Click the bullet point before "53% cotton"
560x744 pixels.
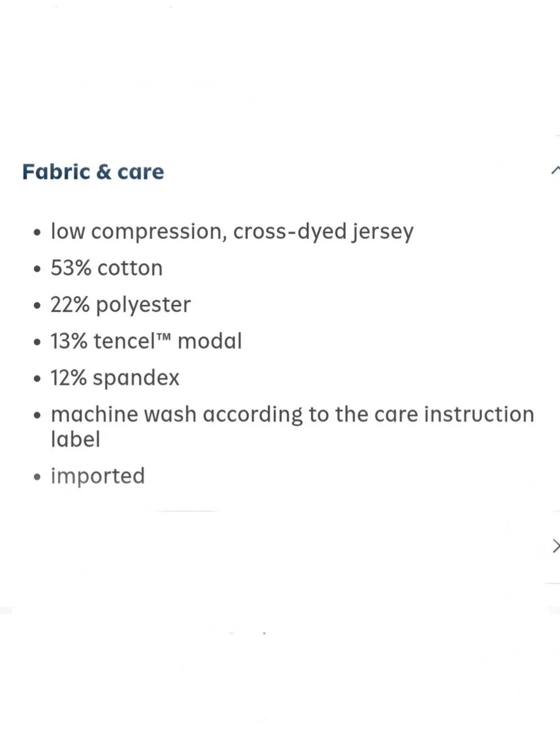37,269
